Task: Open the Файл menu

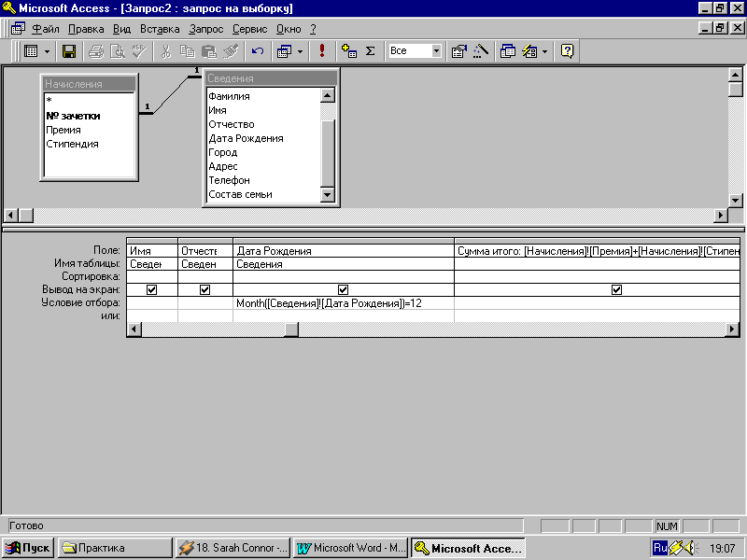Action: (45, 29)
